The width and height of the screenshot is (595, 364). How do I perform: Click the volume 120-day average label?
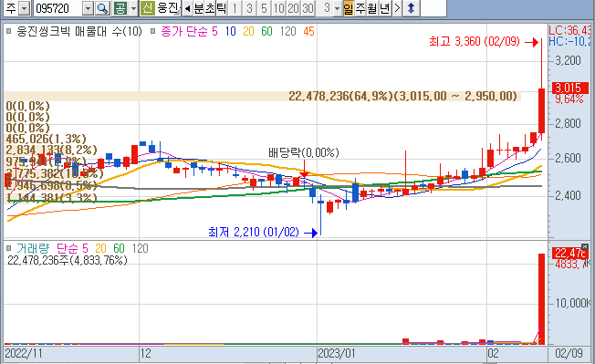[x=140, y=248]
